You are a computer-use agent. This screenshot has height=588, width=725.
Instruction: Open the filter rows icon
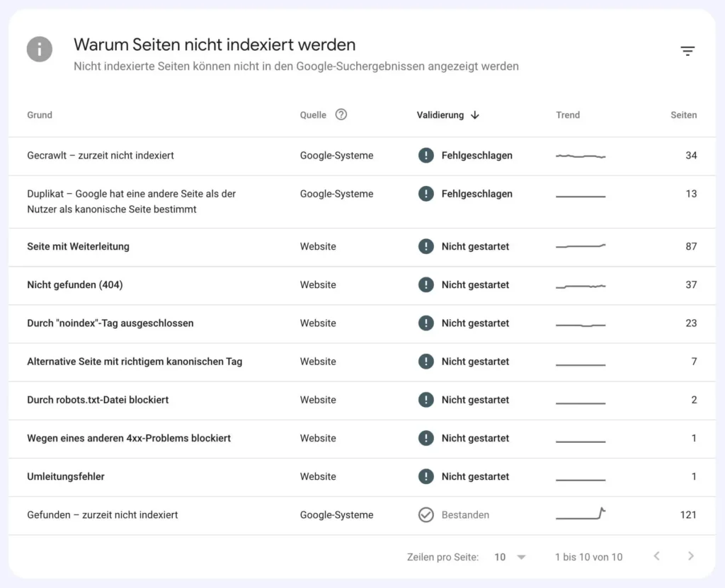pos(687,51)
